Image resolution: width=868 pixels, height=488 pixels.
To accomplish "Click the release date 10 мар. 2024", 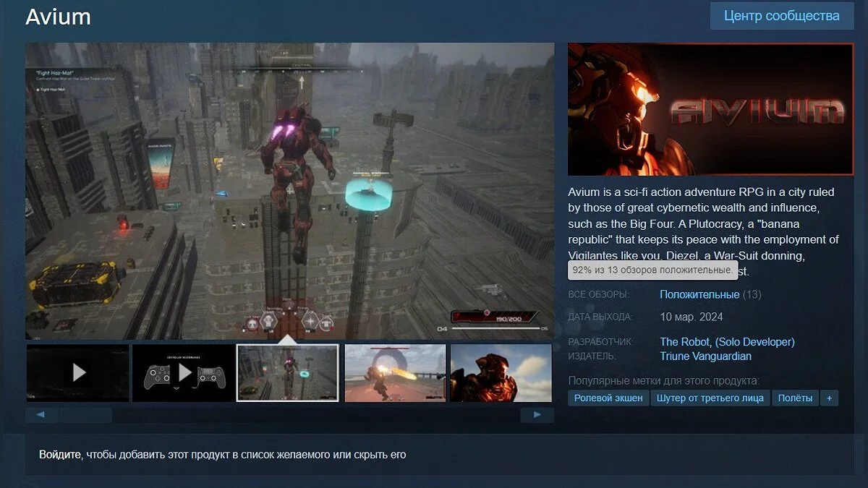I will [x=692, y=317].
